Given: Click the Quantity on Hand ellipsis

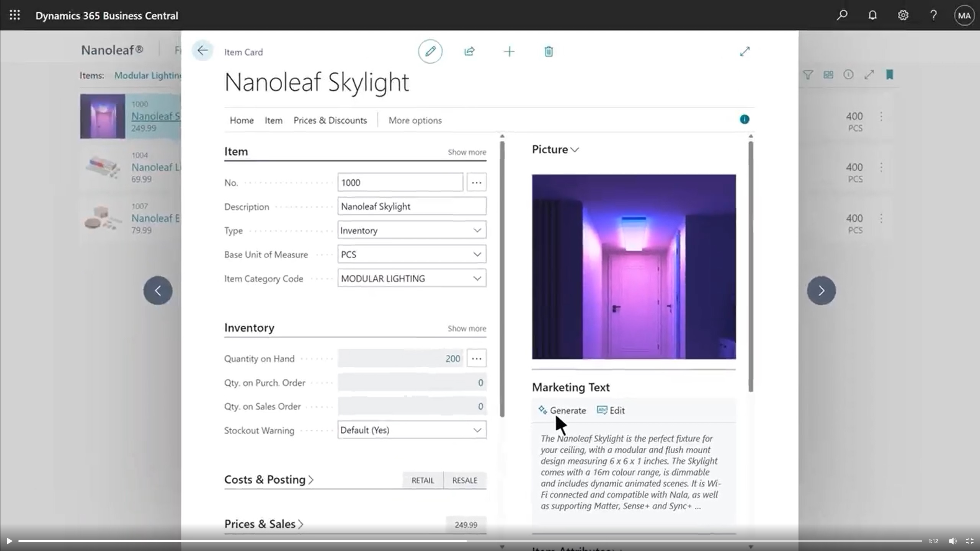Looking at the screenshot, I should click(x=477, y=359).
